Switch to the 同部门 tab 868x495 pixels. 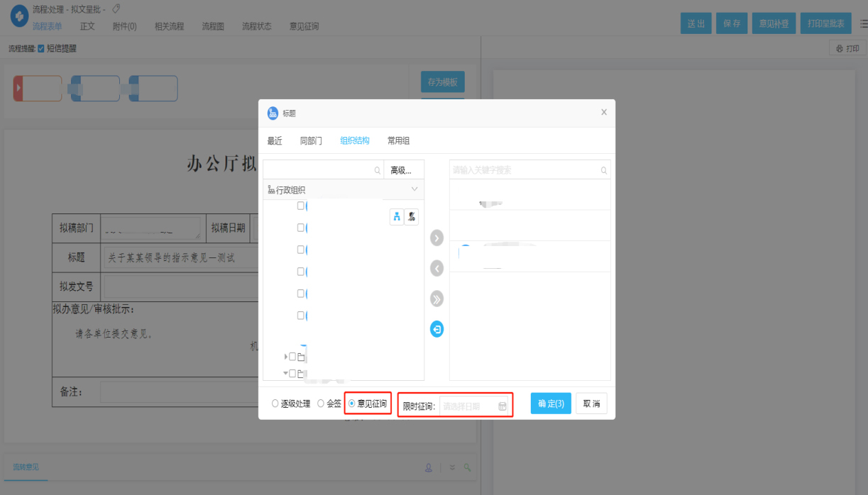pyautogui.click(x=311, y=140)
